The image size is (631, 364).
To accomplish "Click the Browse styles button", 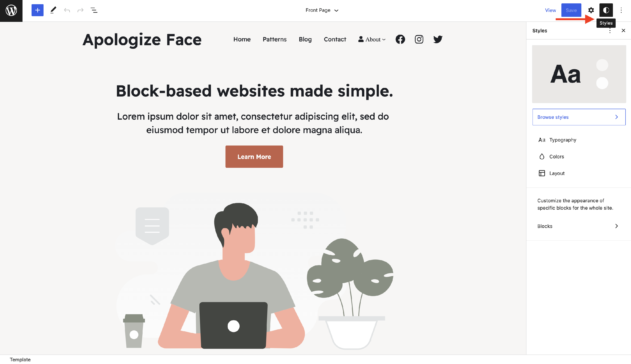I will (579, 117).
